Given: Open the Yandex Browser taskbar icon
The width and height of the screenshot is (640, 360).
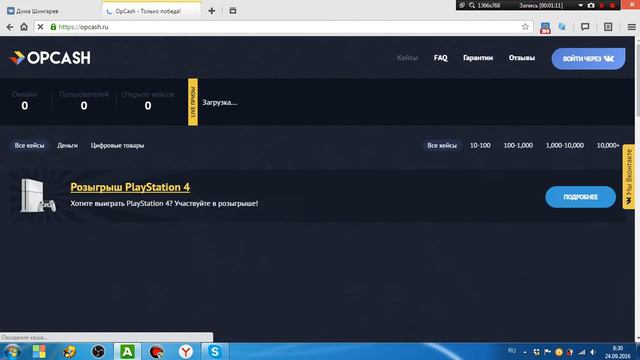Looking at the screenshot, I should (186, 351).
